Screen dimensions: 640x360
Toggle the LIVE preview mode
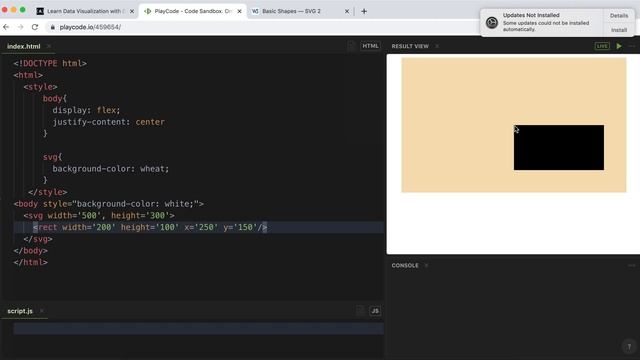(602, 46)
